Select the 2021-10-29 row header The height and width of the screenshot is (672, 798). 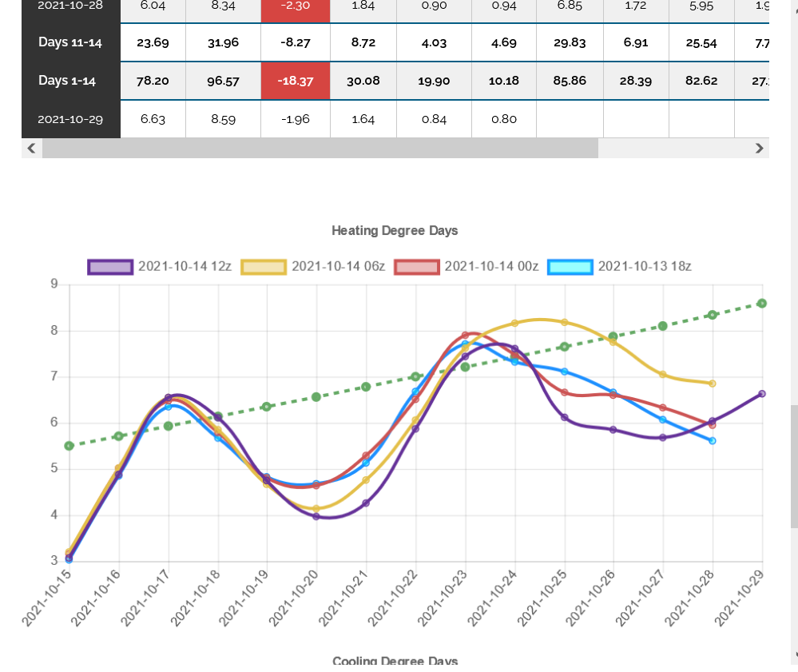click(71, 119)
